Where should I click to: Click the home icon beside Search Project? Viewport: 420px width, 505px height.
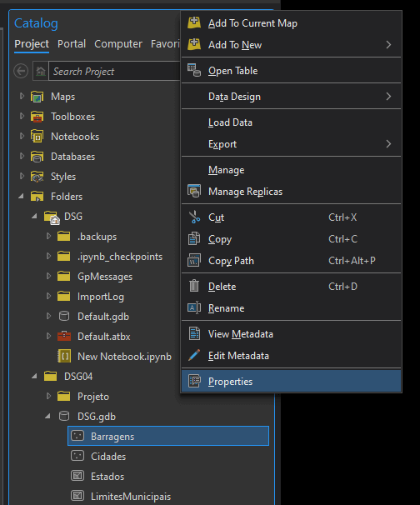pyautogui.click(x=41, y=71)
